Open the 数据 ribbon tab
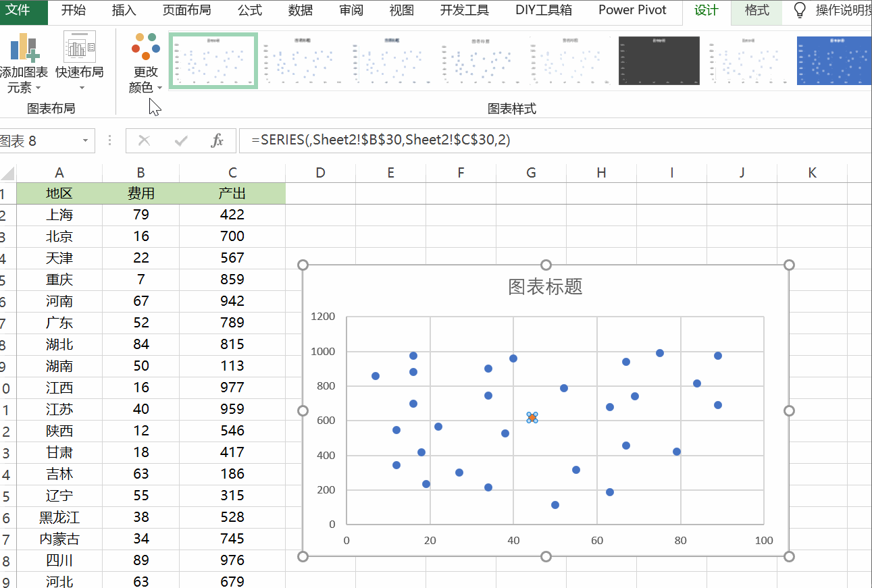The image size is (872, 588). click(300, 10)
